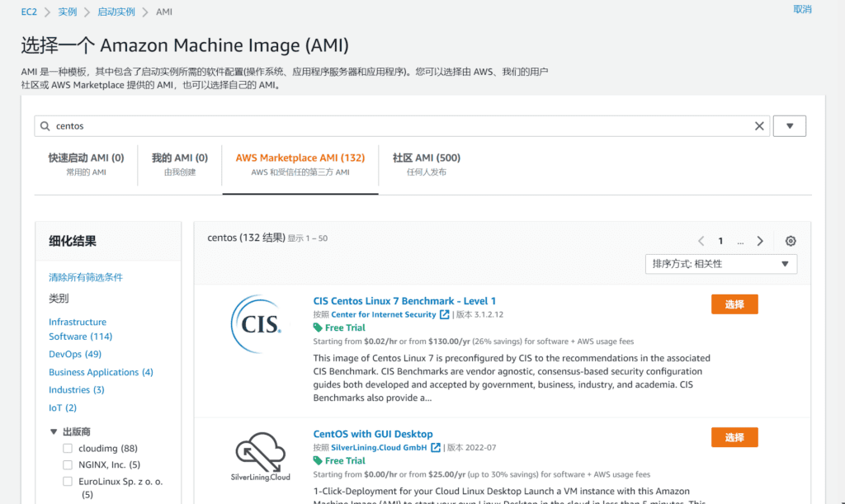Click the magnifier icon in the search bar
This screenshot has height=504, width=845.
click(45, 125)
